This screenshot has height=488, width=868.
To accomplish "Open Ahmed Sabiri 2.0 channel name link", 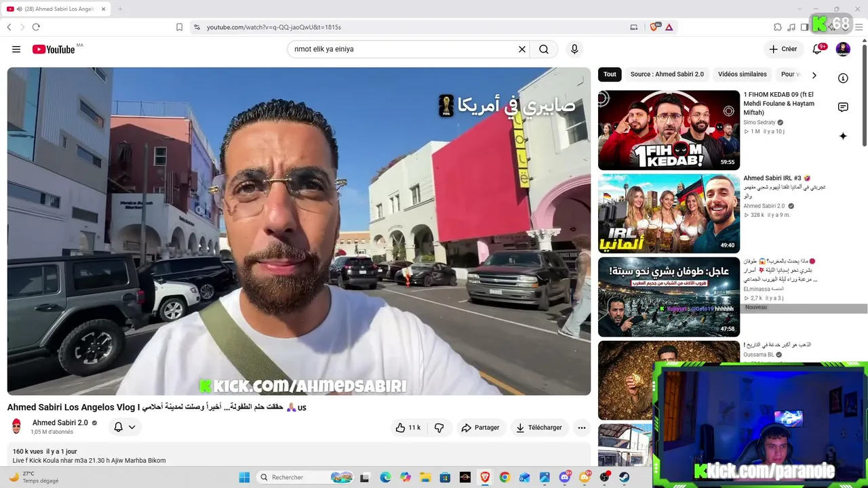I will pos(60,423).
